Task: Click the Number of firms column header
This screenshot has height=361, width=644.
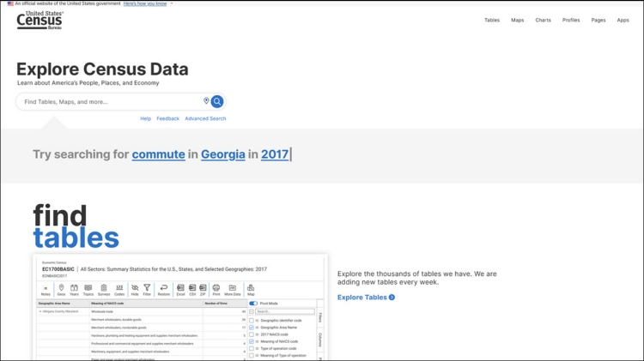Action: pos(225,304)
